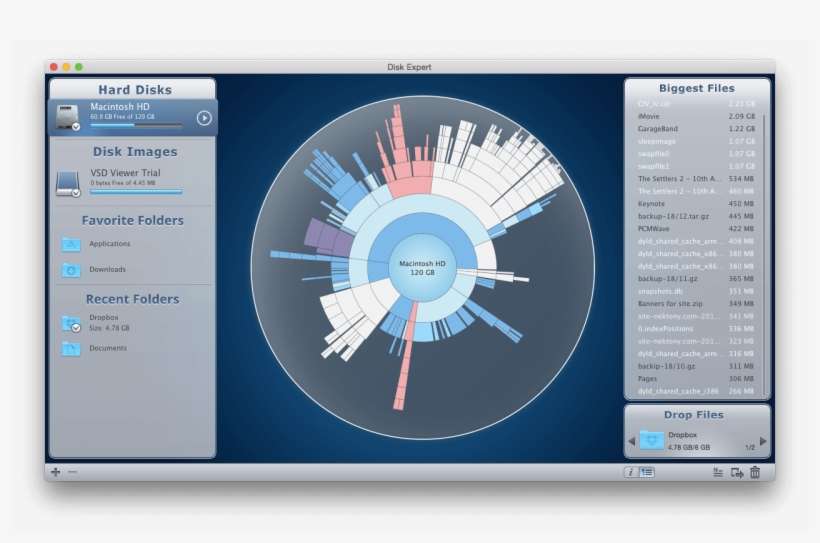
Task: Click the Biggest Files panel header
Action: (697, 88)
